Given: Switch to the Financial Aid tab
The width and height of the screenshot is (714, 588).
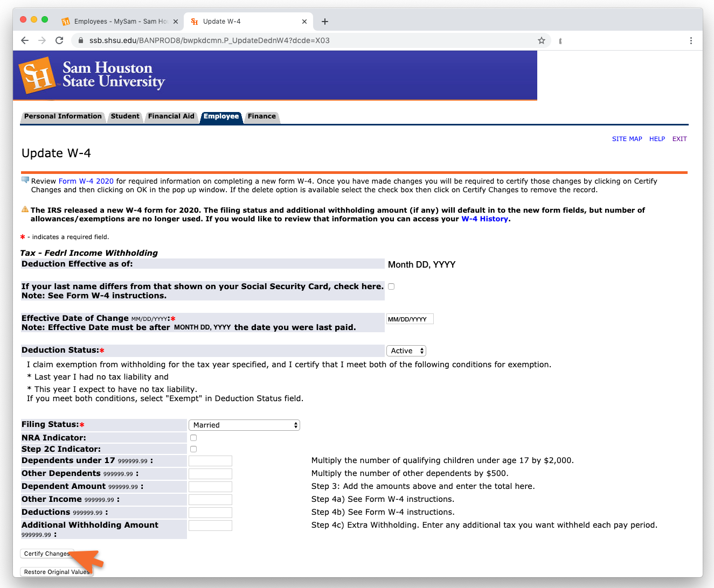Looking at the screenshot, I should 171,116.
